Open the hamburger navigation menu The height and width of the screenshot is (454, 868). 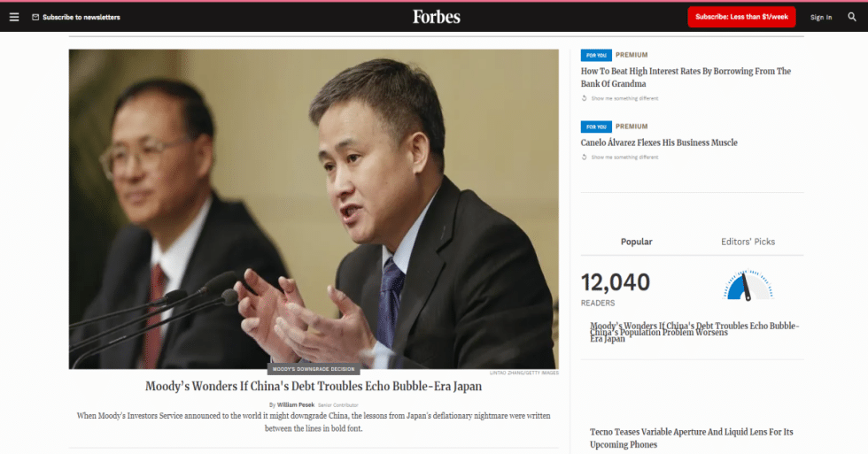(x=14, y=17)
